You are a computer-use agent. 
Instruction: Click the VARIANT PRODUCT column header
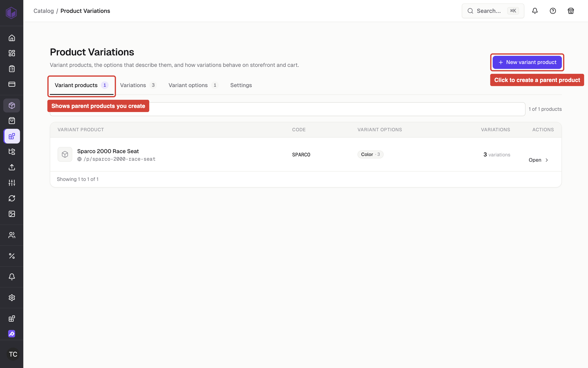[x=81, y=130]
